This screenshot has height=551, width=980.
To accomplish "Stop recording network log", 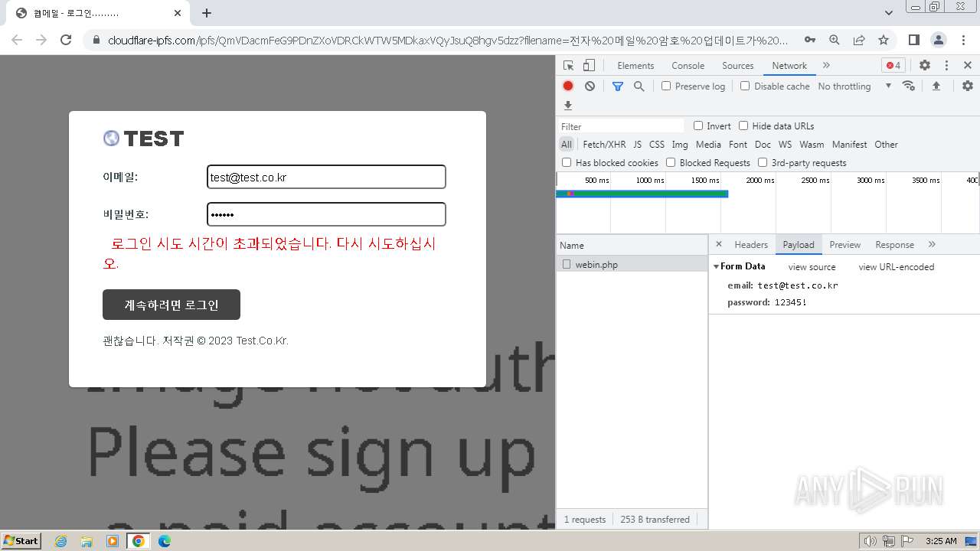I will (x=568, y=86).
